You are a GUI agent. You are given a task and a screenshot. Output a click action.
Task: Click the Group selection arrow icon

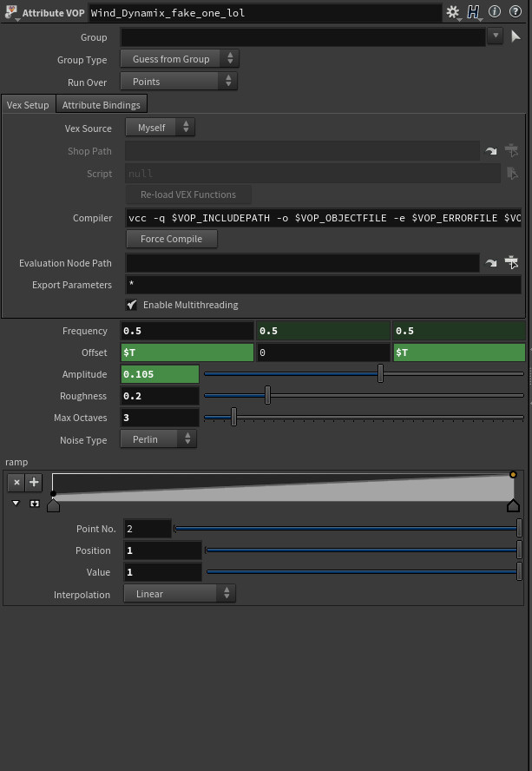516,36
